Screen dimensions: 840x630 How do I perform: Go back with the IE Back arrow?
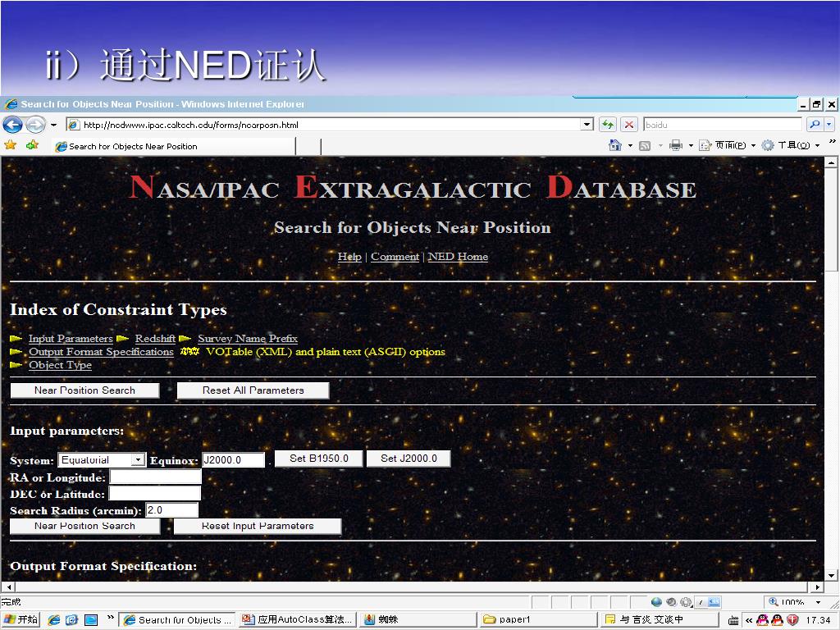13,125
